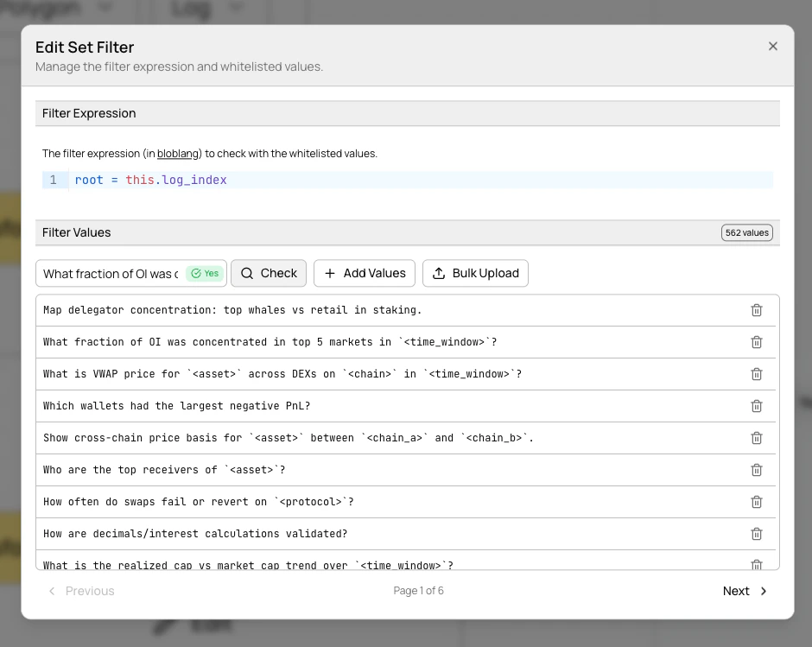This screenshot has height=647, width=812.
Task: Focus the filter value search input
Action: point(112,273)
